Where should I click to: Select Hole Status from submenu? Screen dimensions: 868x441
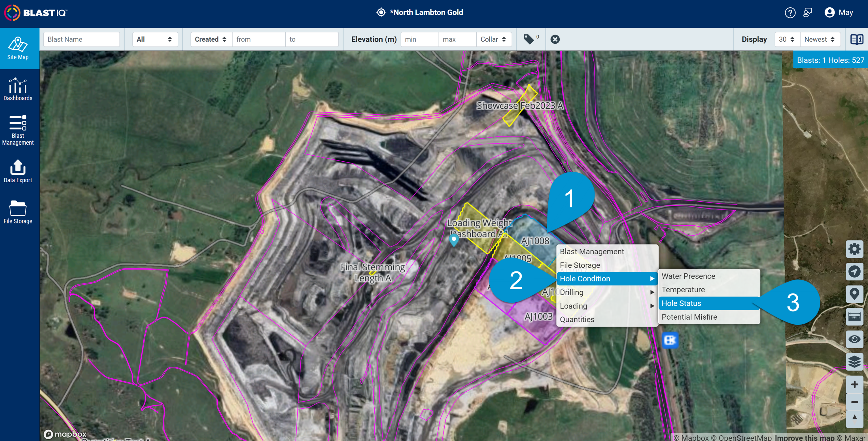(709, 303)
